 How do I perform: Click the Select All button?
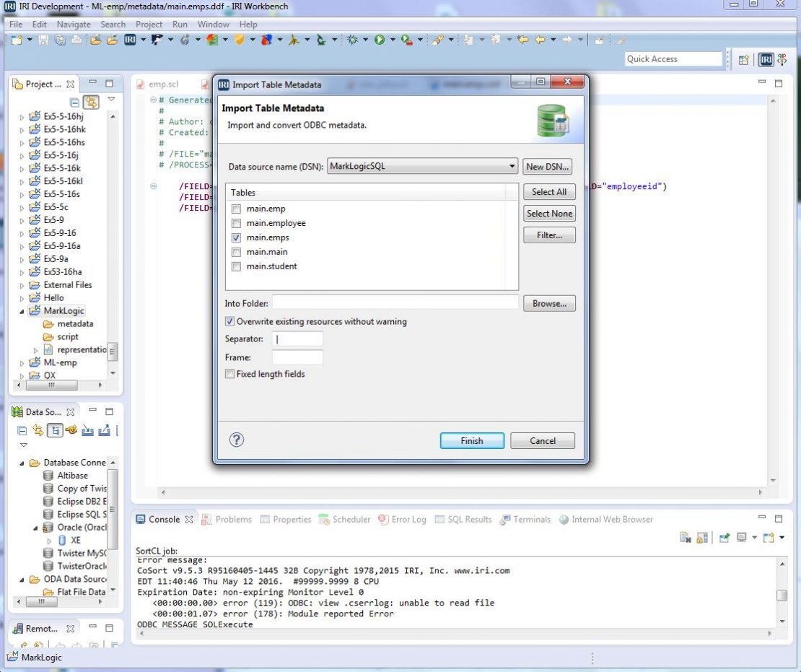pyautogui.click(x=549, y=191)
